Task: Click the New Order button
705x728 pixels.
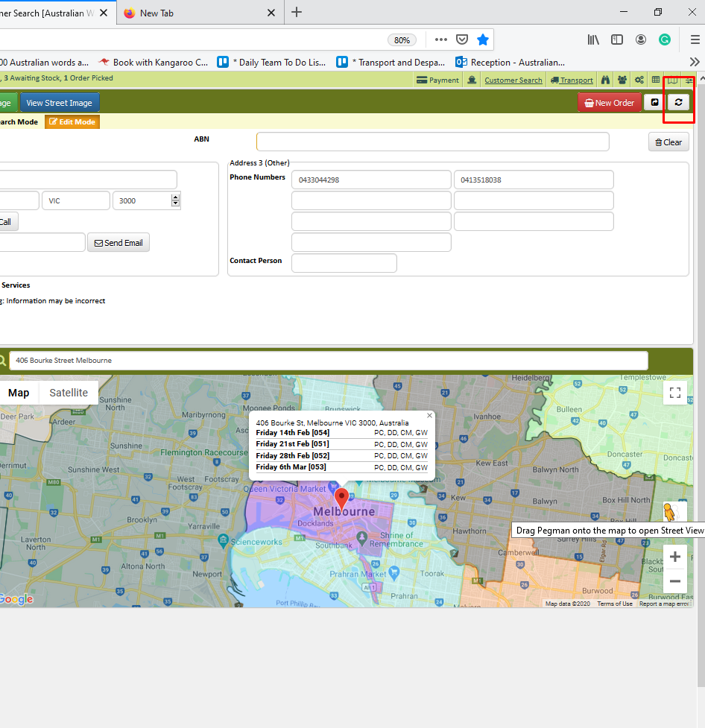Action: click(x=610, y=103)
